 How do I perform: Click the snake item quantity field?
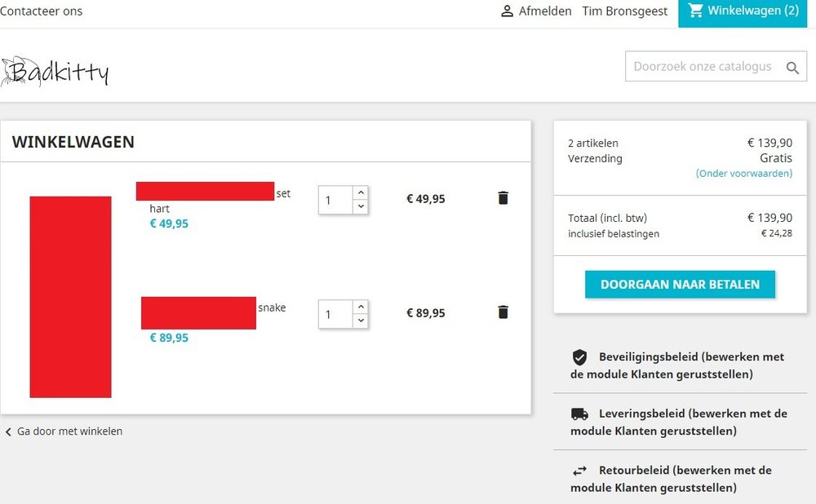point(335,314)
